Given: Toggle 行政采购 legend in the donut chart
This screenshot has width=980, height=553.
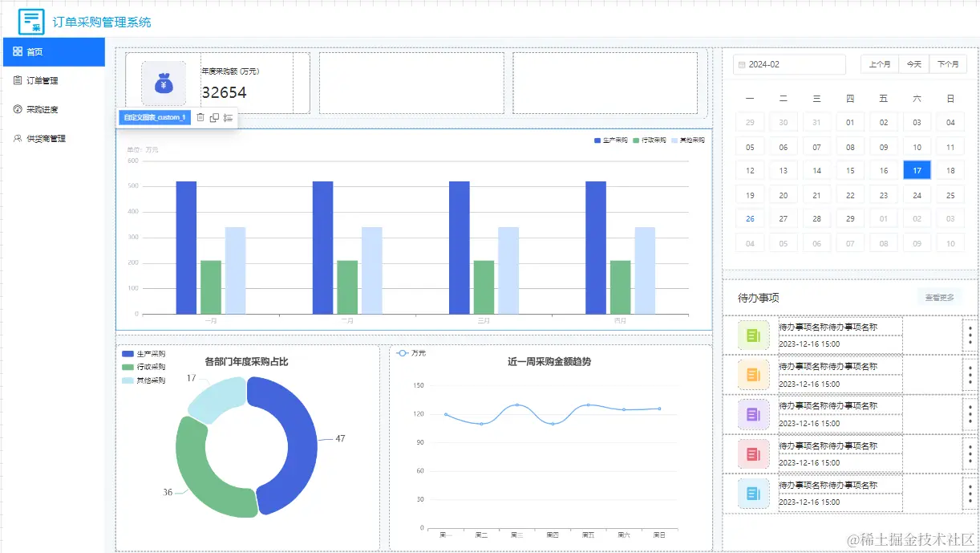Looking at the screenshot, I should [144, 367].
